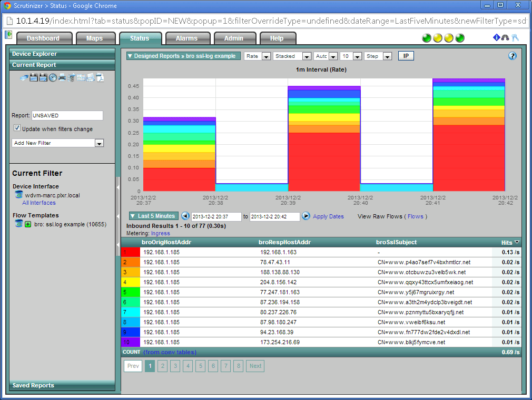
Task: Open the Alarms tab
Action: 188,38
